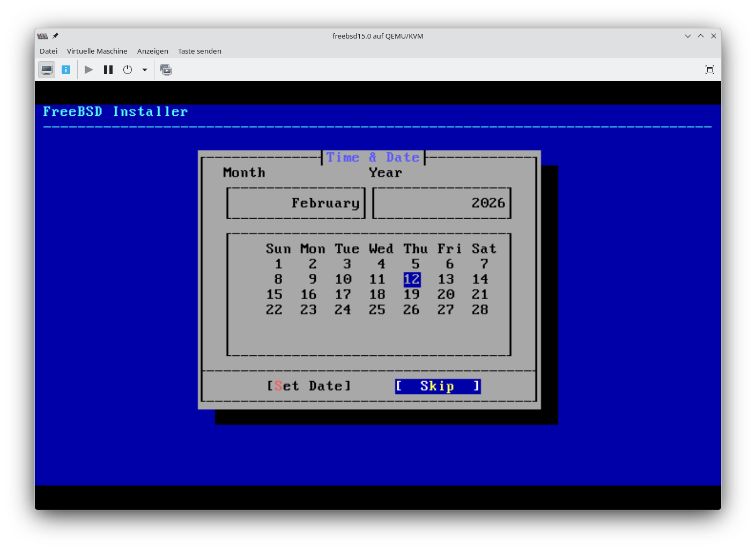
Task: Click the Month label
Action: point(244,173)
